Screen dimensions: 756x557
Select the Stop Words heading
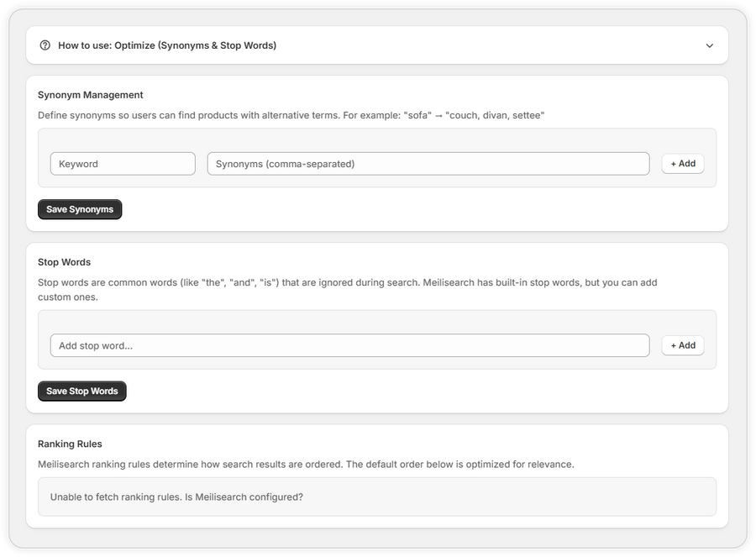point(64,262)
